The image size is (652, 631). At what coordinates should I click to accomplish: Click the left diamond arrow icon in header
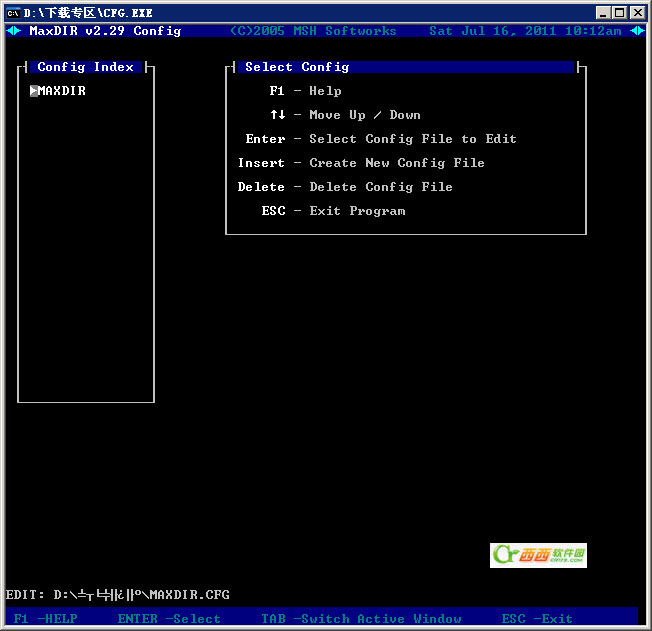point(14,31)
